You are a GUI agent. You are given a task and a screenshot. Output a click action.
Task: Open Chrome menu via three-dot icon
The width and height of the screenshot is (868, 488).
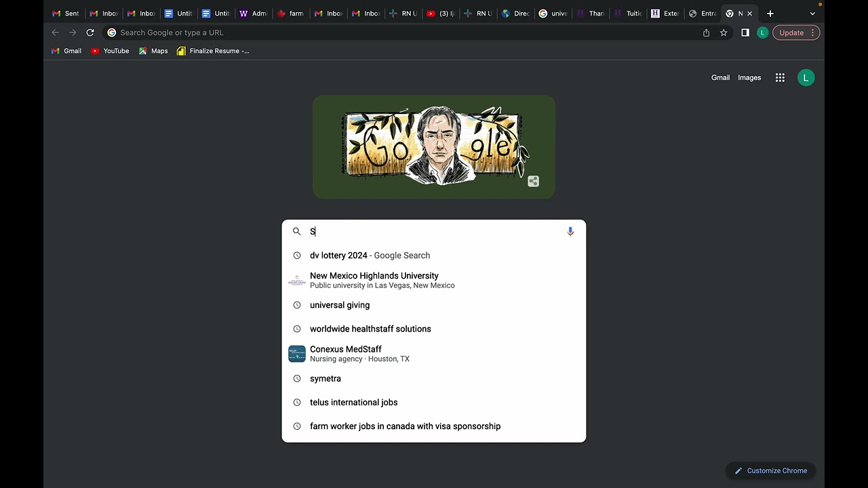click(812, 33)
